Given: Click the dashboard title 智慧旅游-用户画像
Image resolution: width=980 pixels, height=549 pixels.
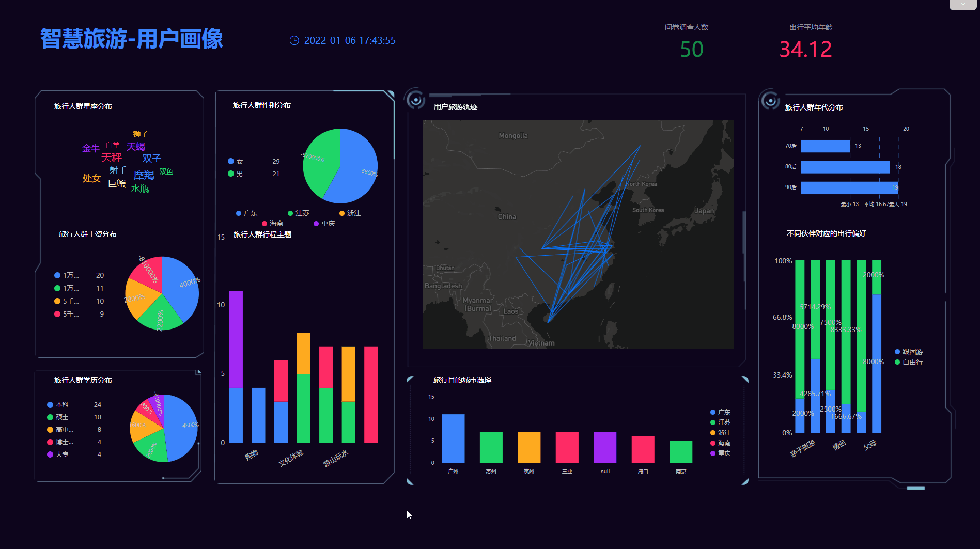Looking at the screenshot, I should [132, 40].
